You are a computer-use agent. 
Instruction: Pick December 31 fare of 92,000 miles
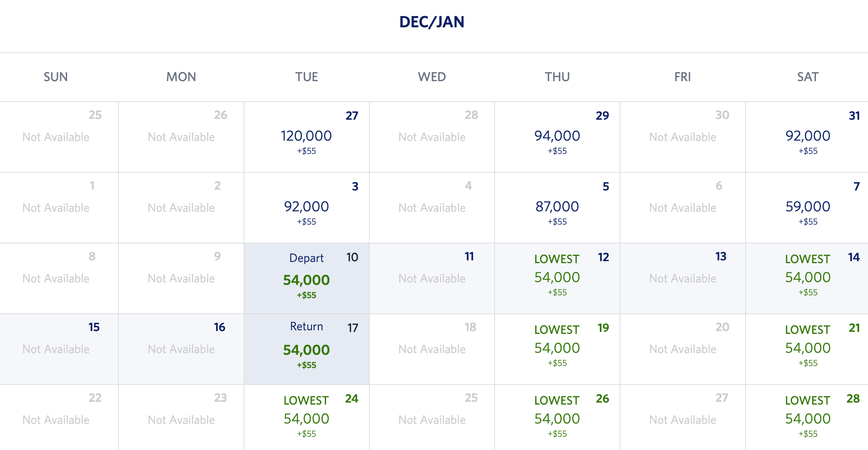[807, 137]
